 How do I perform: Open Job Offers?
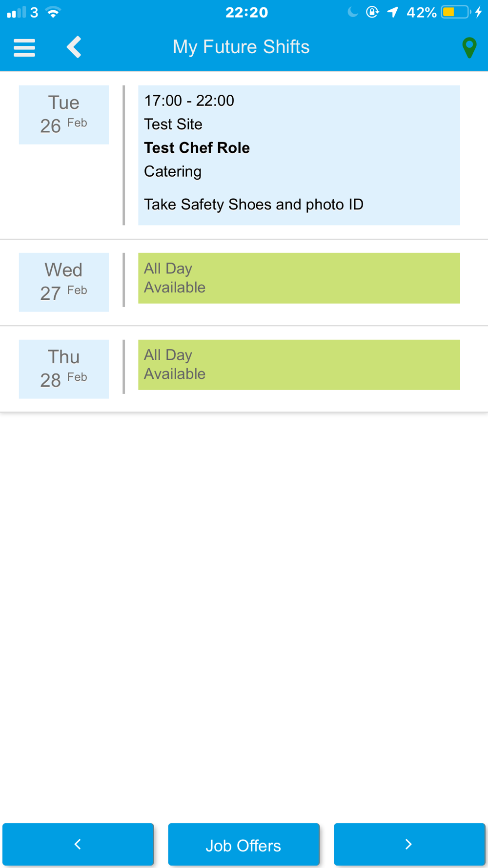point(244,844)
